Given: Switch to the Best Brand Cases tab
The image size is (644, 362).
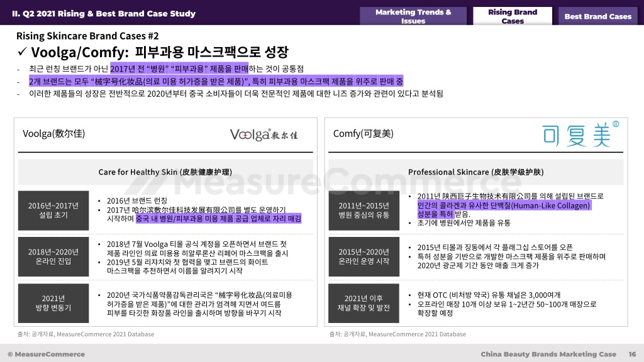Looking at the screenshot, I should (x=597, y=16).
